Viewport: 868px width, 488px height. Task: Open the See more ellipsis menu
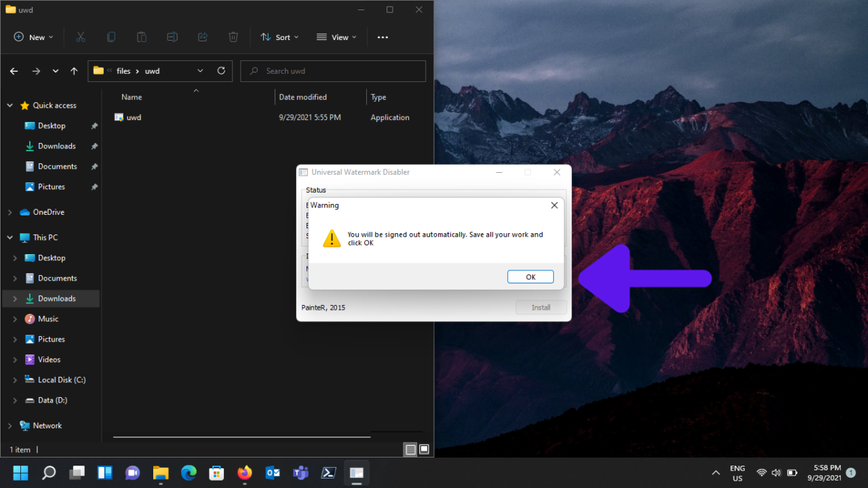(x=382, y=37)
